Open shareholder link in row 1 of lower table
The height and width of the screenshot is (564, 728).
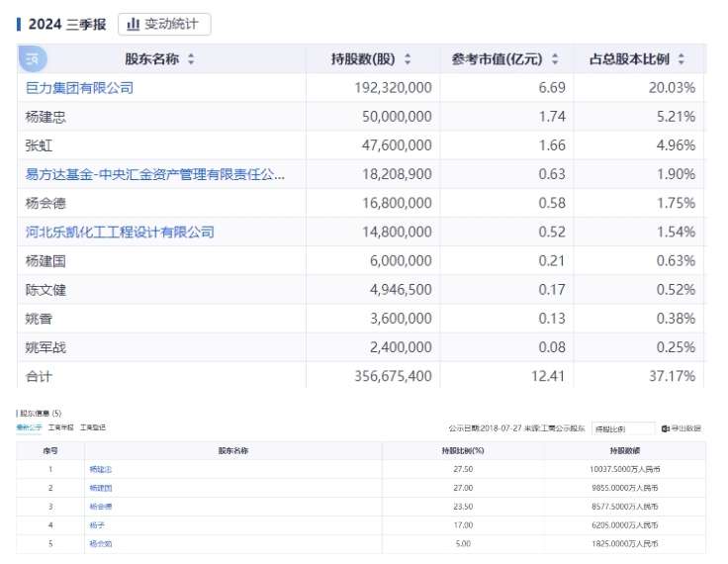click(101, 470)
